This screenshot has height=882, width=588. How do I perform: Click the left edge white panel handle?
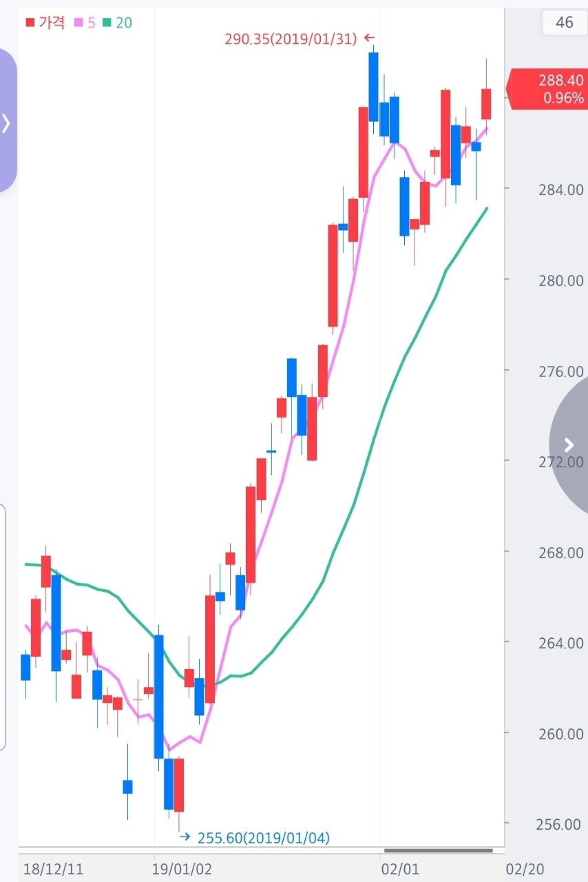tap(3, 627)
